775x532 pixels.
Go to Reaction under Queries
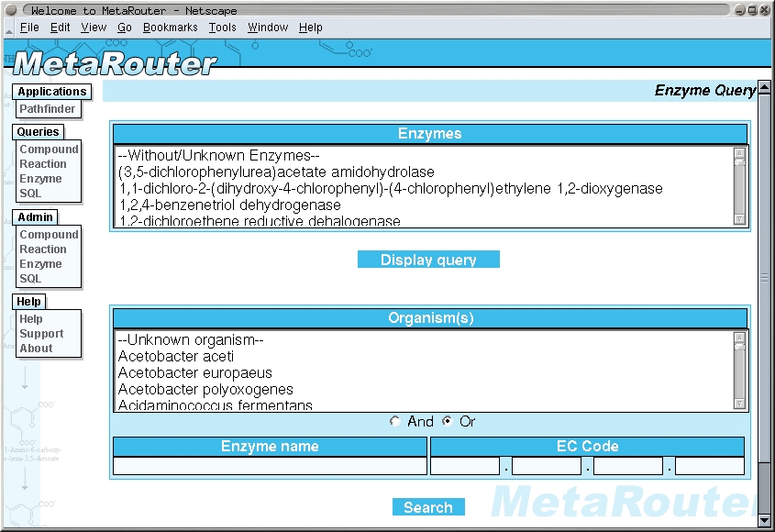pyautogui.click(x=43, y=164)
